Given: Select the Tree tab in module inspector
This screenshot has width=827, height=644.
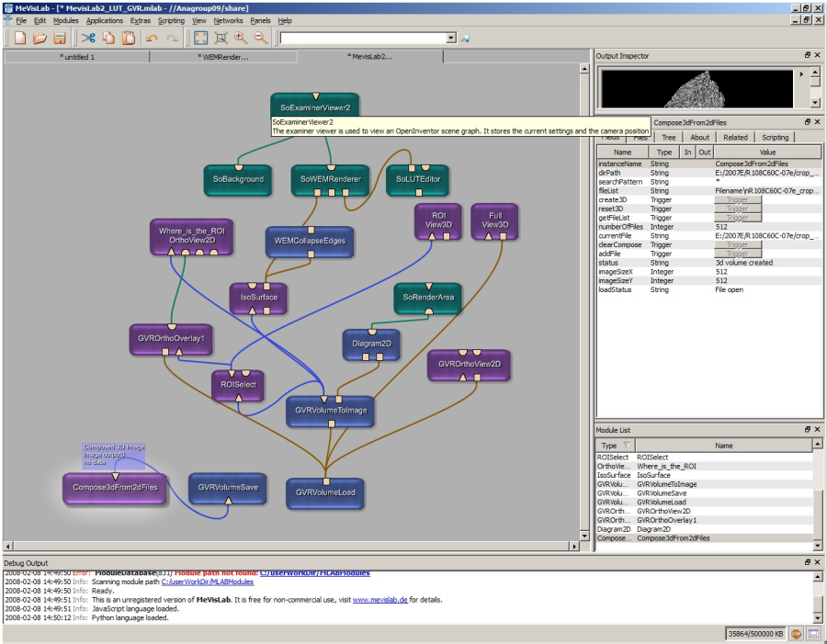Looking at the screenshot, I should pyautogui.click(x=668, y=137).
